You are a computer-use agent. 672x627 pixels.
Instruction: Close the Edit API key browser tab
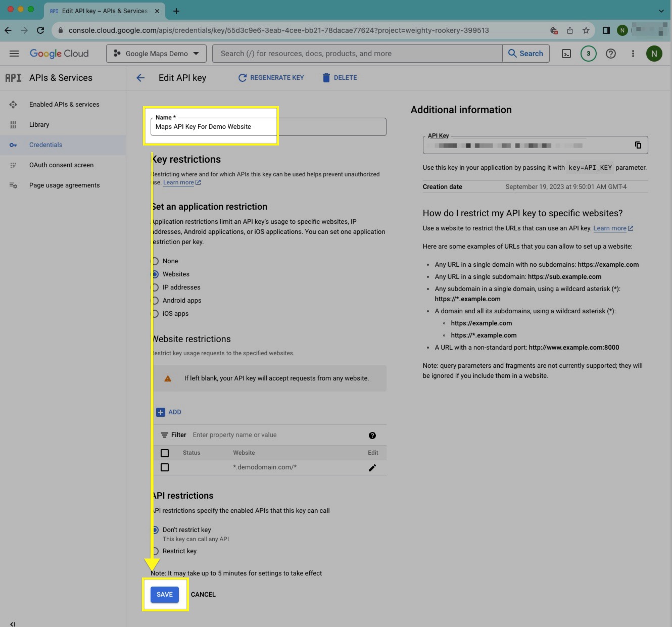pyautogui.click(x=157, y=11)
